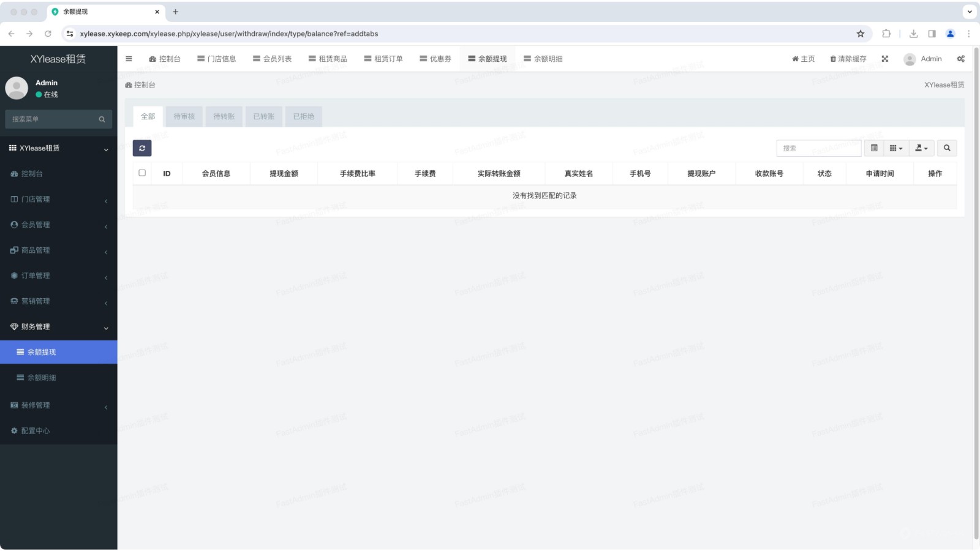This screenshot has width=980, height=551.
Task: Click 提现金额 column header
Action: coord(284,174)
